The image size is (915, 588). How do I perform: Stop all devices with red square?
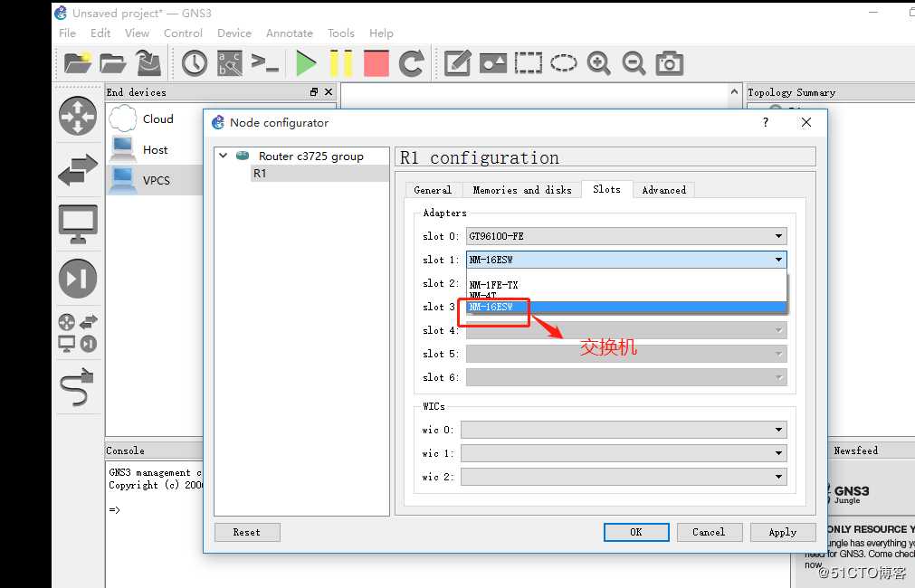pos(376,63)
